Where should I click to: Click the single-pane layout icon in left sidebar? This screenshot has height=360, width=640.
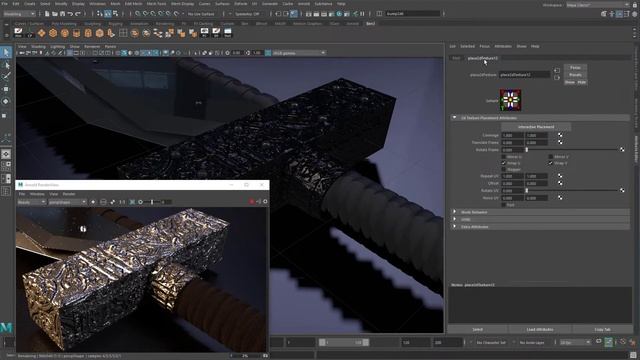point(6,154)
